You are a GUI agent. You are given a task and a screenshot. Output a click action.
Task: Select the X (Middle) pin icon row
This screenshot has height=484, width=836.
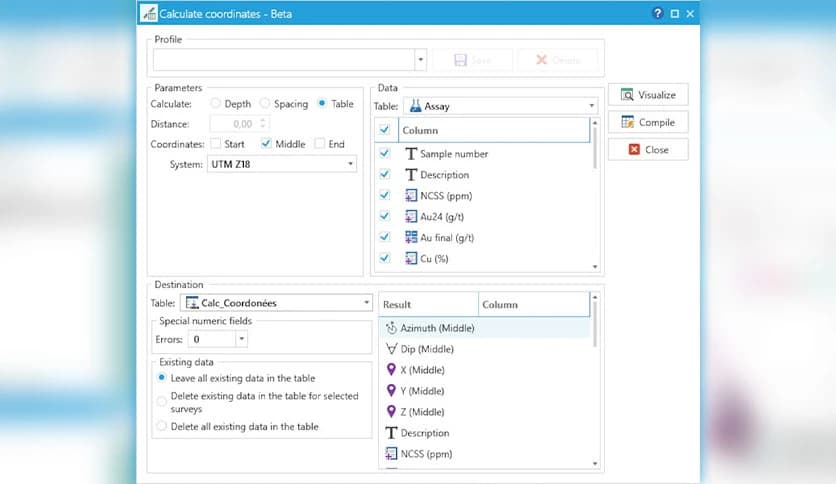(392, 370)
